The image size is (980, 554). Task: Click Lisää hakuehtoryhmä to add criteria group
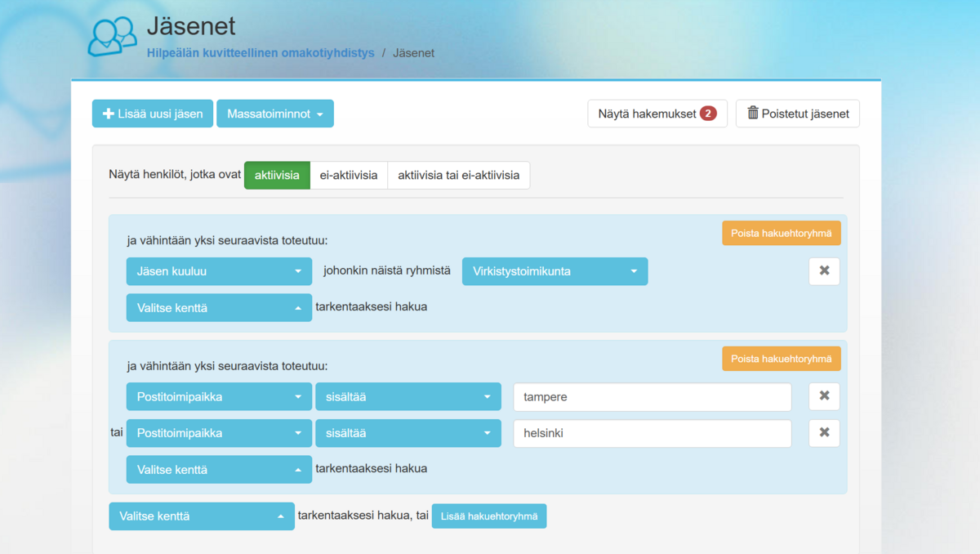click(x=488, y=516)
